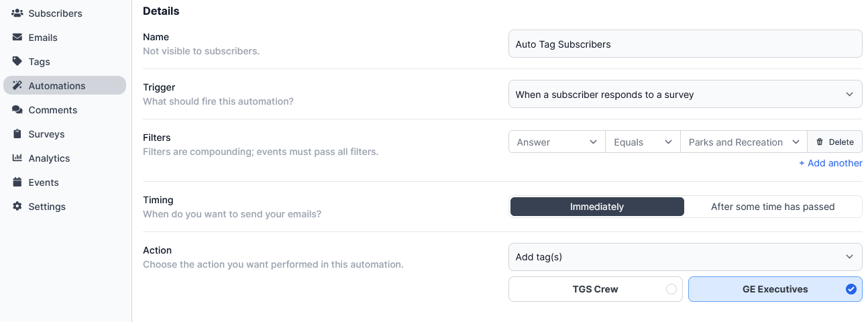The width and height of the screenshot is (868, 322).
Task: Click the Tags label icon
Action: tap(17, 62)
